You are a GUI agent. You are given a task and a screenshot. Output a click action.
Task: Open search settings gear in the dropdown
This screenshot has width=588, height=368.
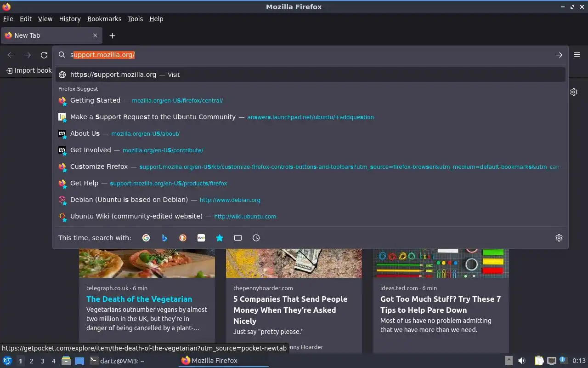pyautogui.click(x=559, y=238)
